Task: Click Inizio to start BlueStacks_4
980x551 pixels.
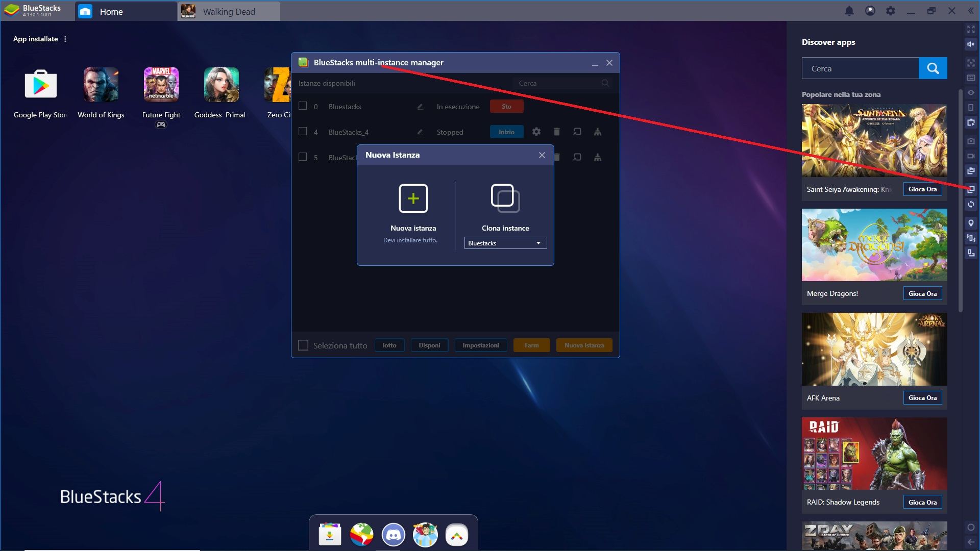Action: pos(506,132)
